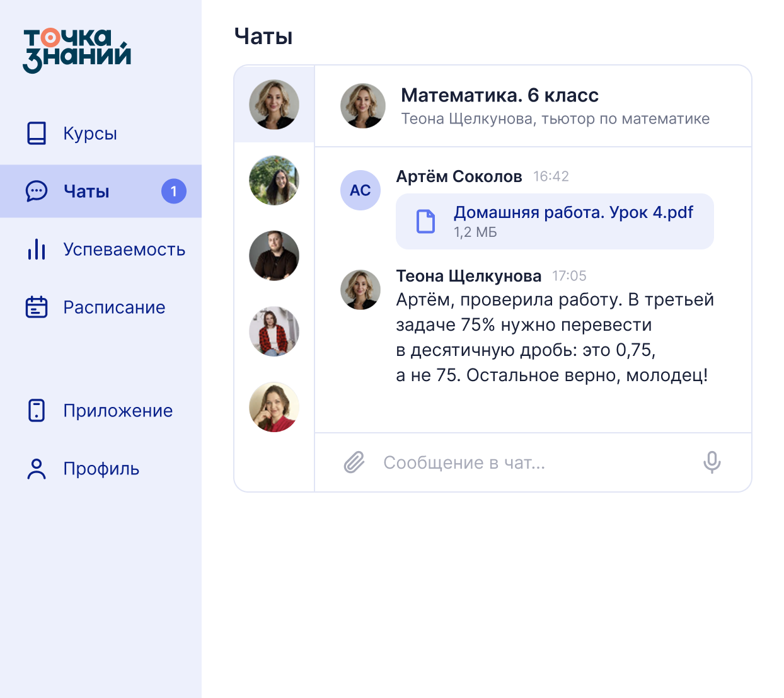Open the Профиль menu item
Screen dimensions: 784x698
(x=101, y=469)
